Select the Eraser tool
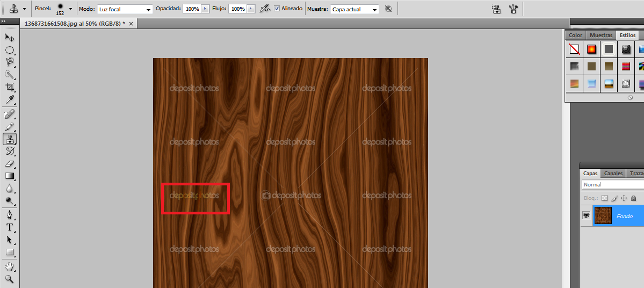This screenshot has height=288, width=644. click(10, 163)
